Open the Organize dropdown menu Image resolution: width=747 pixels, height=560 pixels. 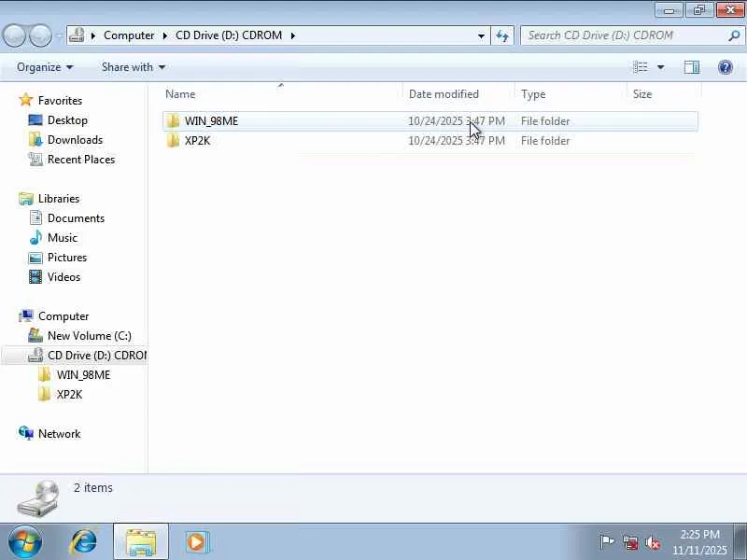[45, 67]
